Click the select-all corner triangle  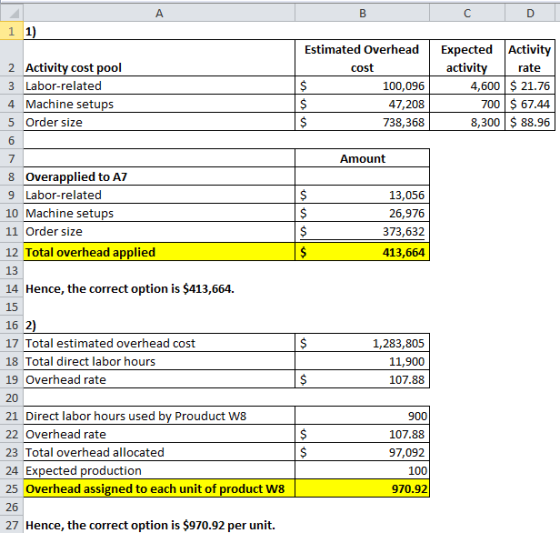(x=12, y=13)
